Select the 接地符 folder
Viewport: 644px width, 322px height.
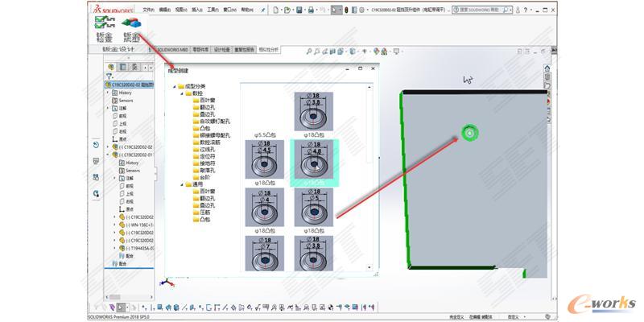click(x=204, y=163)
